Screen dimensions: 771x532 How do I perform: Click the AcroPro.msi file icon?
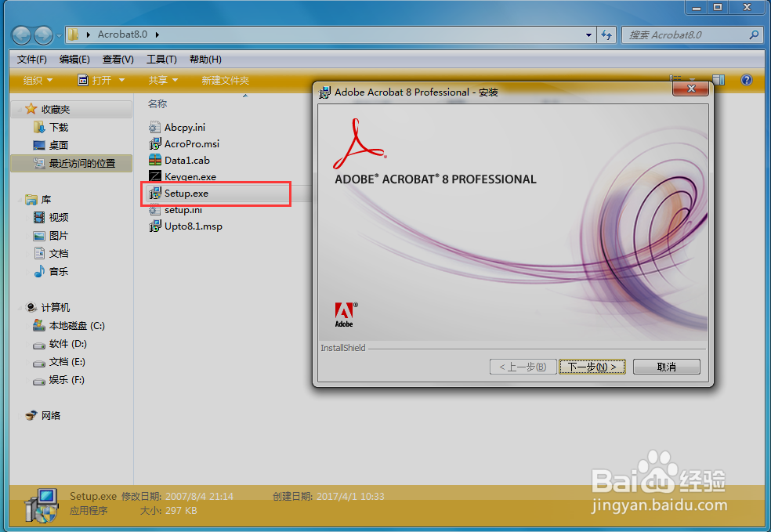point(155,143)
